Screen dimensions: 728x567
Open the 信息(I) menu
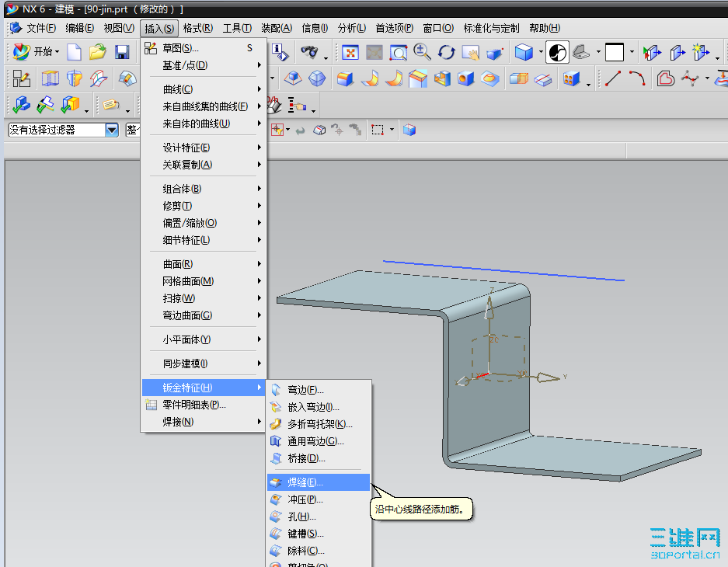(315, 28)
